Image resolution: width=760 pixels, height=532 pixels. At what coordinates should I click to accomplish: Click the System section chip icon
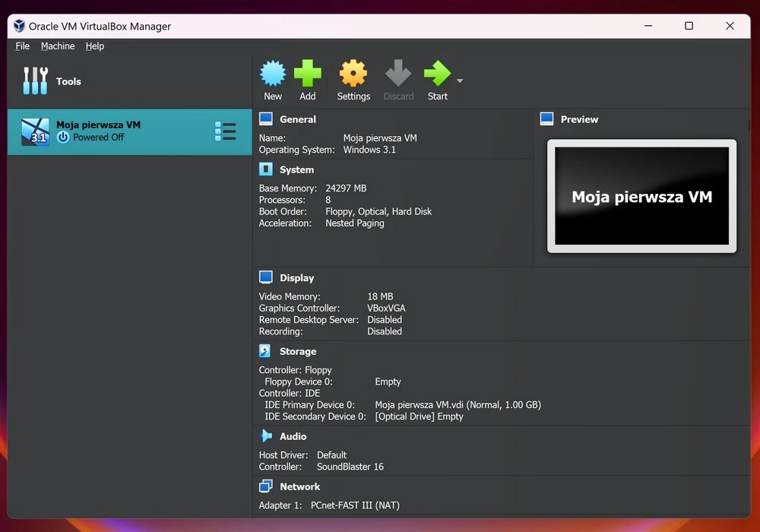click(x=265, y=169)
